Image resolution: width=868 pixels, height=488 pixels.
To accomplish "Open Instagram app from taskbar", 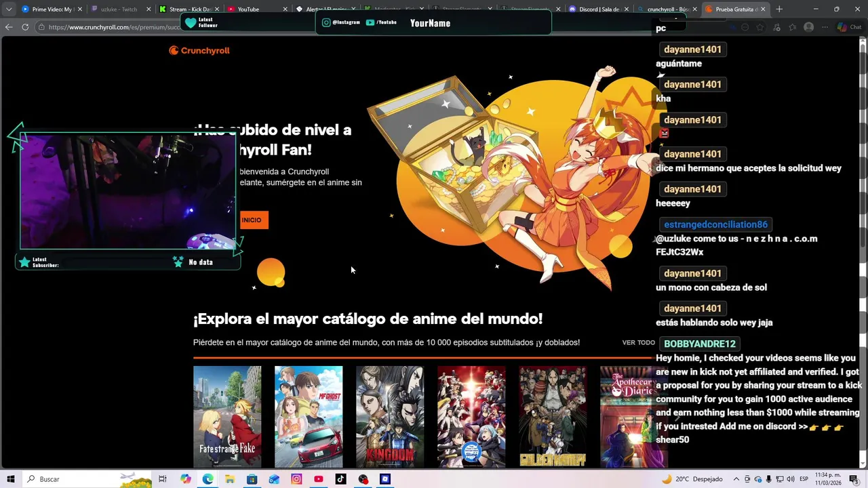I will (296, 479).
